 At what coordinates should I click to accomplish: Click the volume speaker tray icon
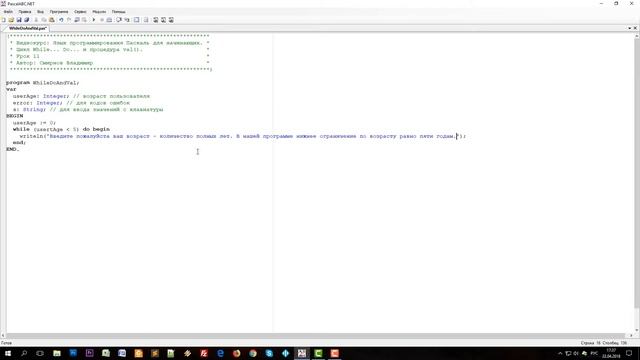pyautogui.click(x=576, y=353)
